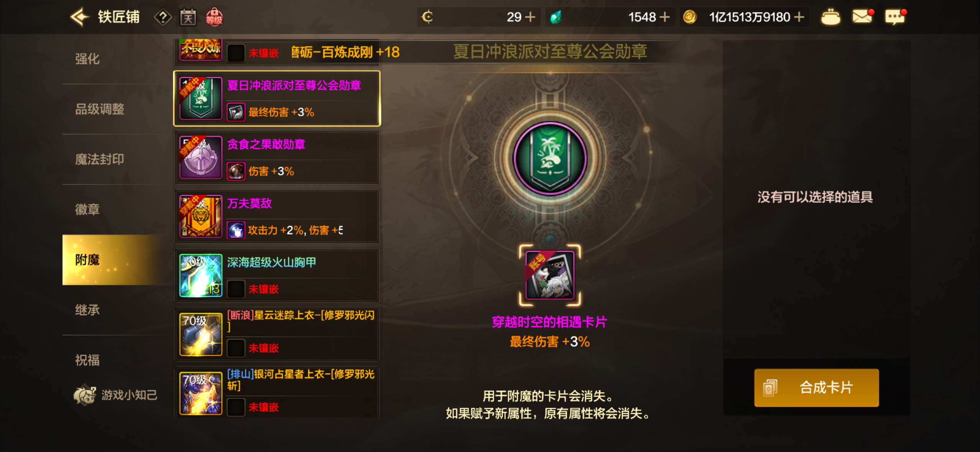This screenshot has height=452, width=980.
Task: Add fatigue points using plus button
Action: [530, 17]
